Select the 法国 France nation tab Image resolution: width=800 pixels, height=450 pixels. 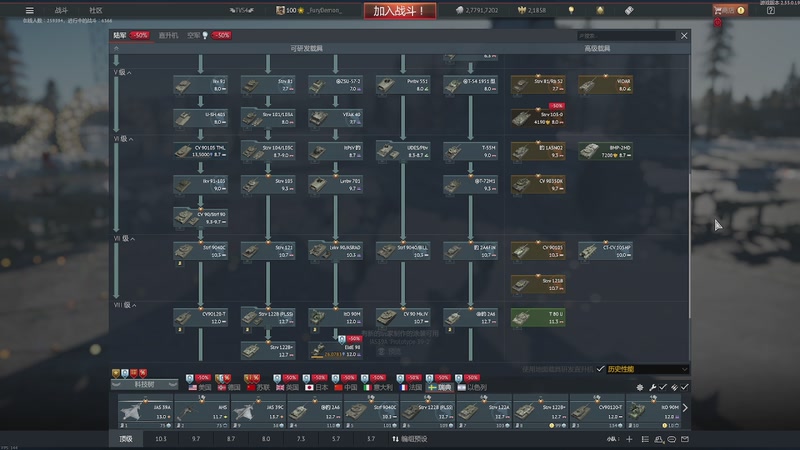410,387
